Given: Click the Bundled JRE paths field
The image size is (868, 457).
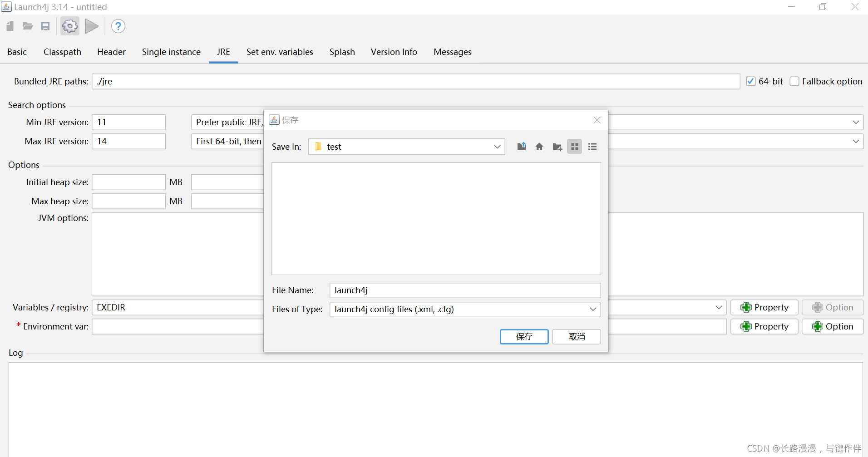Looking at the screenshot, I should (416, 82).
